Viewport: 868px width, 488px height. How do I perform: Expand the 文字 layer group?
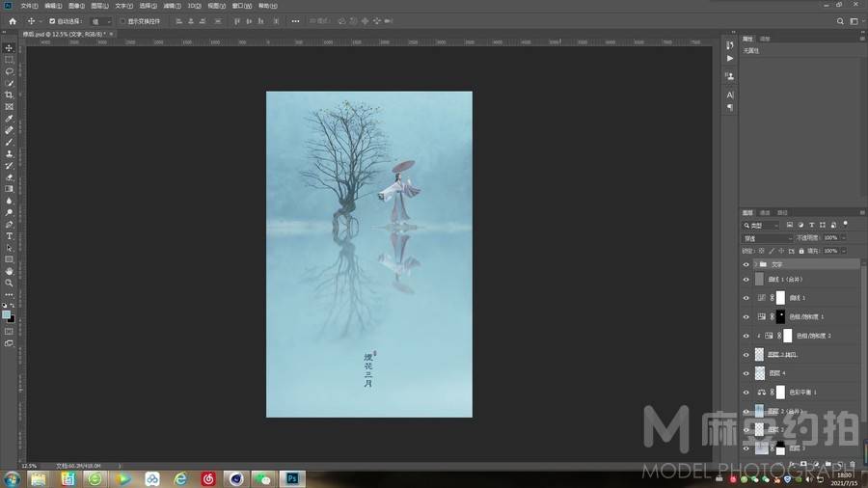pyautogui.click(x=755, y=264)
